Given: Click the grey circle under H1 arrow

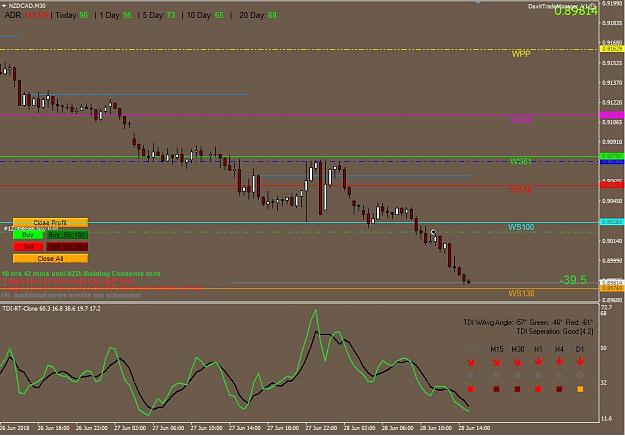Looking at the screenshot, I should [539, 375].
